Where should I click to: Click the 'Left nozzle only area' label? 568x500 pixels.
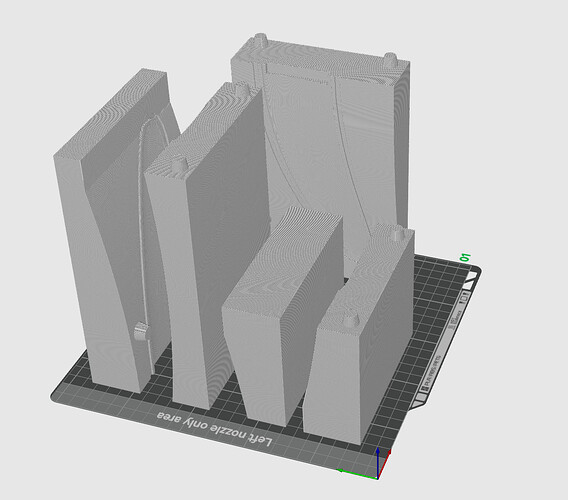(214, 429)
